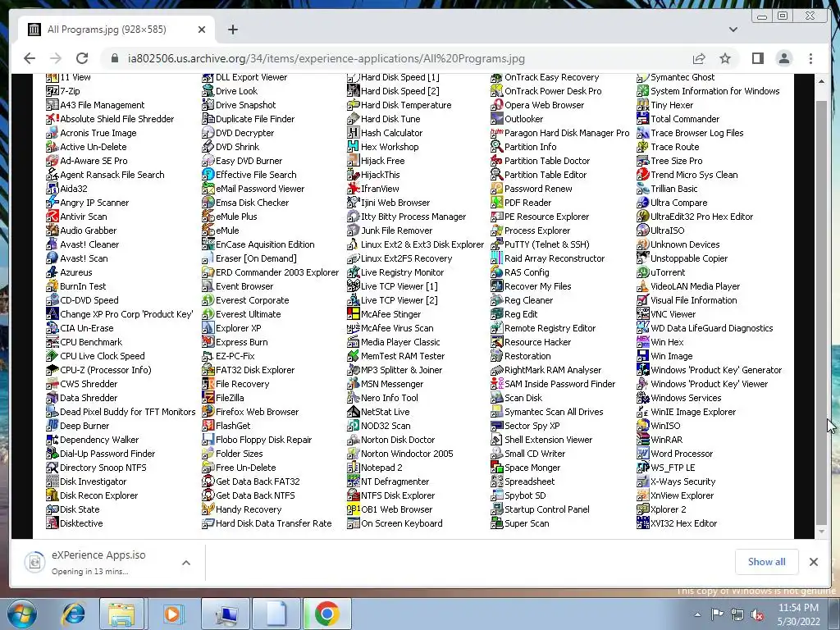
Task: Open a new tab with the plus button
Action: click(x=232, y=30)
